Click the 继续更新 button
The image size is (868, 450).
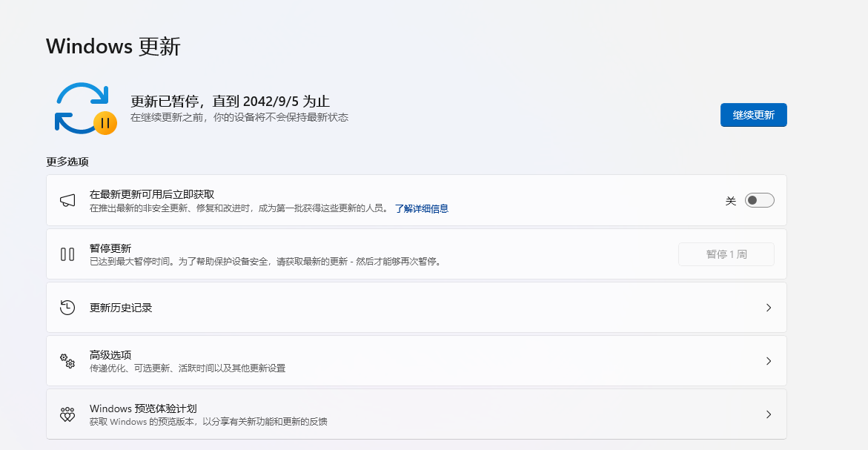[753, 115]
